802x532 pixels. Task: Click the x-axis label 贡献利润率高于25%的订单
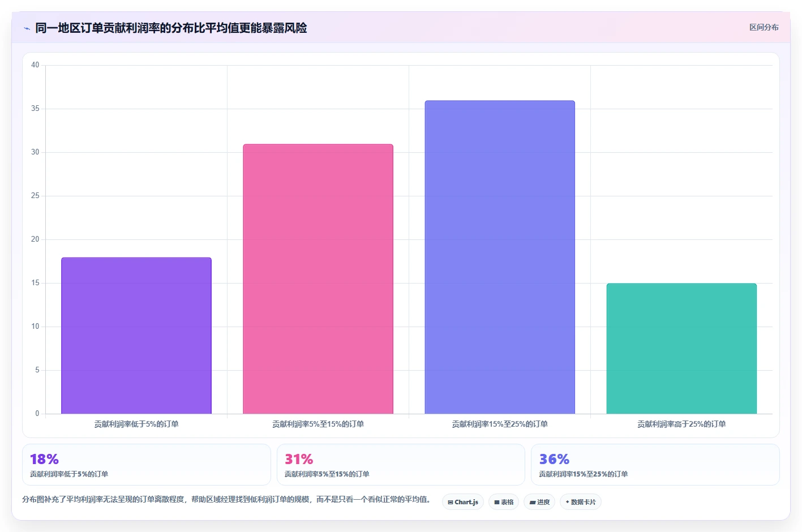click(x=681, y=424)
